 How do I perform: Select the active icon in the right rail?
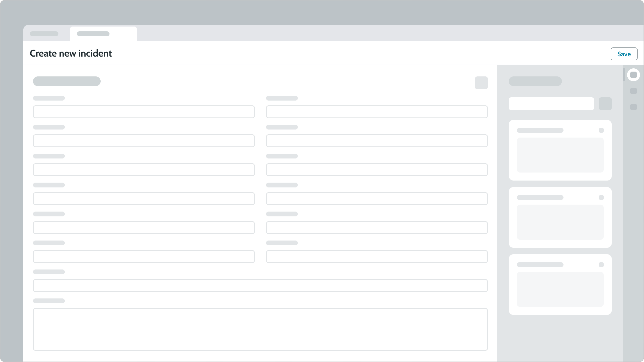(634, 75)
